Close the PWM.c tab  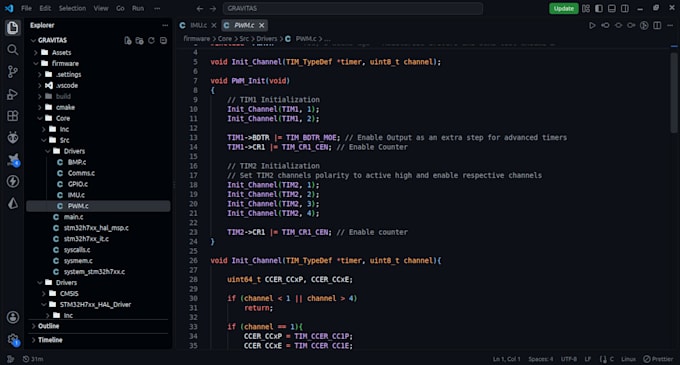pyautogui.click(x=262, y=26)
